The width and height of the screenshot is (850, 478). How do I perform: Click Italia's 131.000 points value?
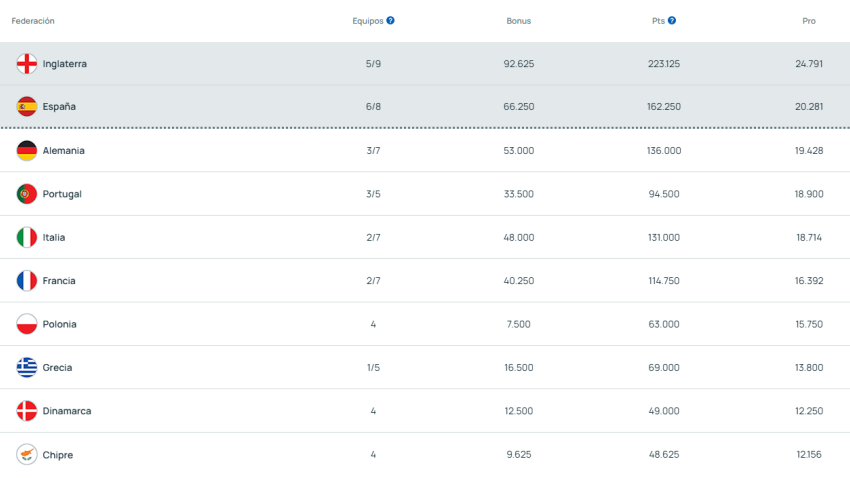tap(663, 238)
